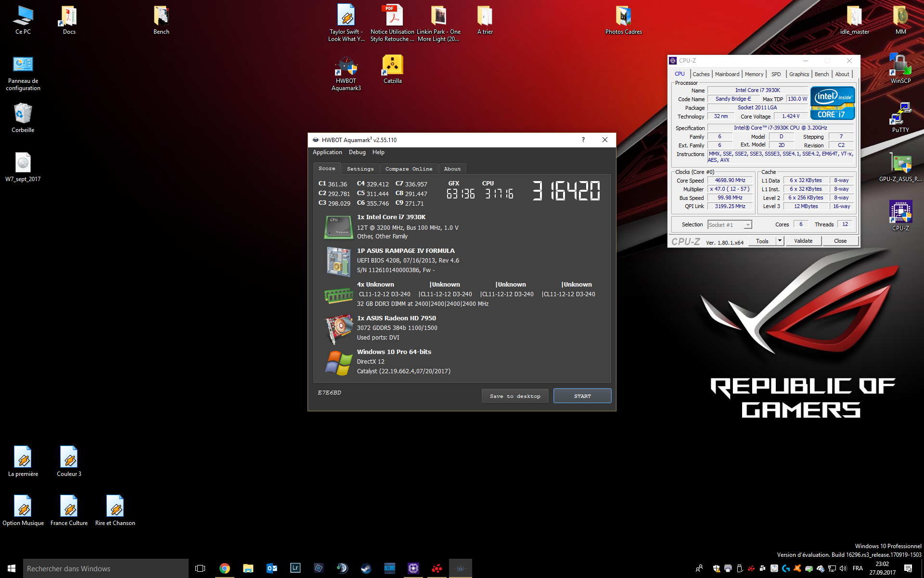924x578 pixels.
Task: Open the Bench folder on the desktop
Action: 161,20
